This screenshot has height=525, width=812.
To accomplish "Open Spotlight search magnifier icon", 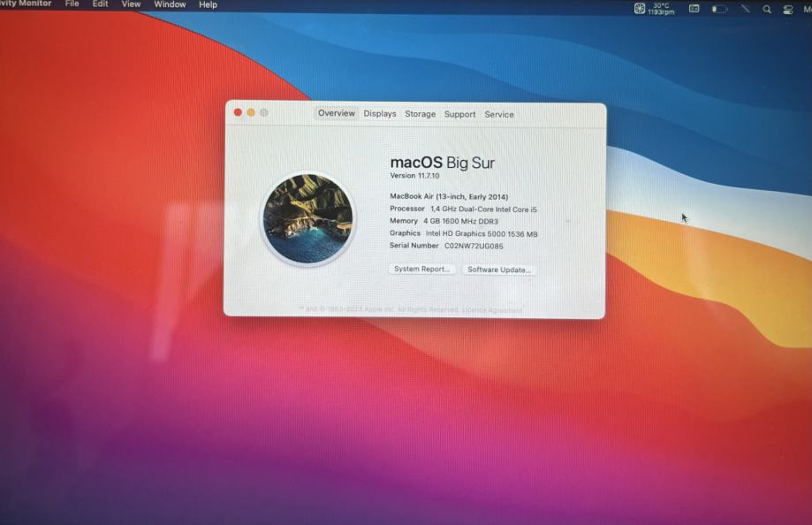I will coord(767,10).
